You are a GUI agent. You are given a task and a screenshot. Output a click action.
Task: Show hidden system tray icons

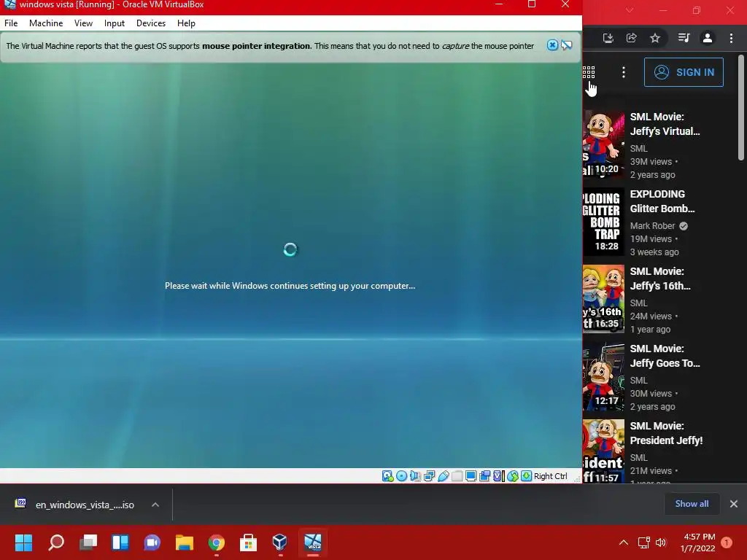(624, 542)
